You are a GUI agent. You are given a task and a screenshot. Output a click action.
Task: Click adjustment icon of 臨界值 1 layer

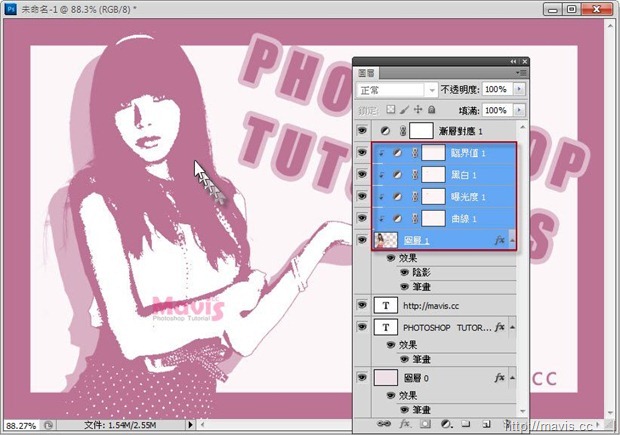point(397,153)
